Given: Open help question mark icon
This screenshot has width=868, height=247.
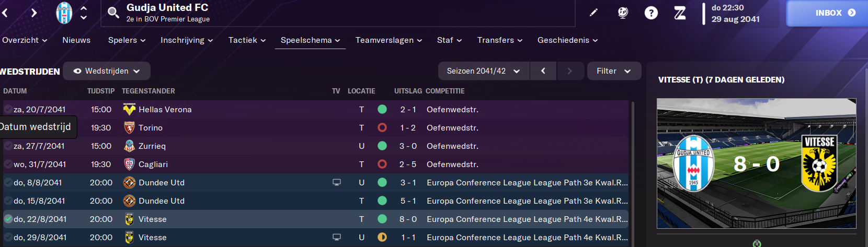Looking at the screenshot, I should coord(651,13).
